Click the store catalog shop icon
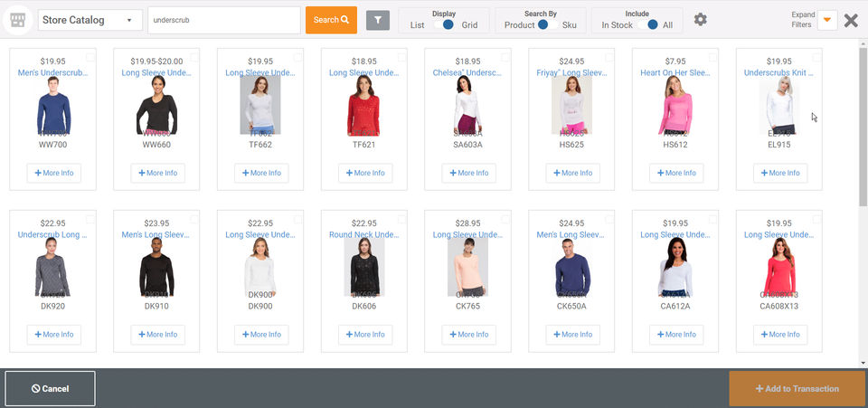 point(18,20)
